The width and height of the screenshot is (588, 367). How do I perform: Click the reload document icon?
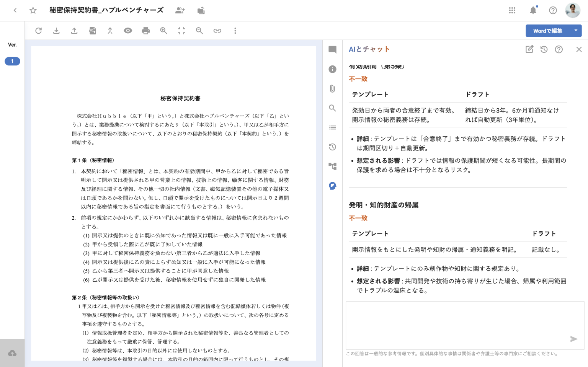(38, 31)
